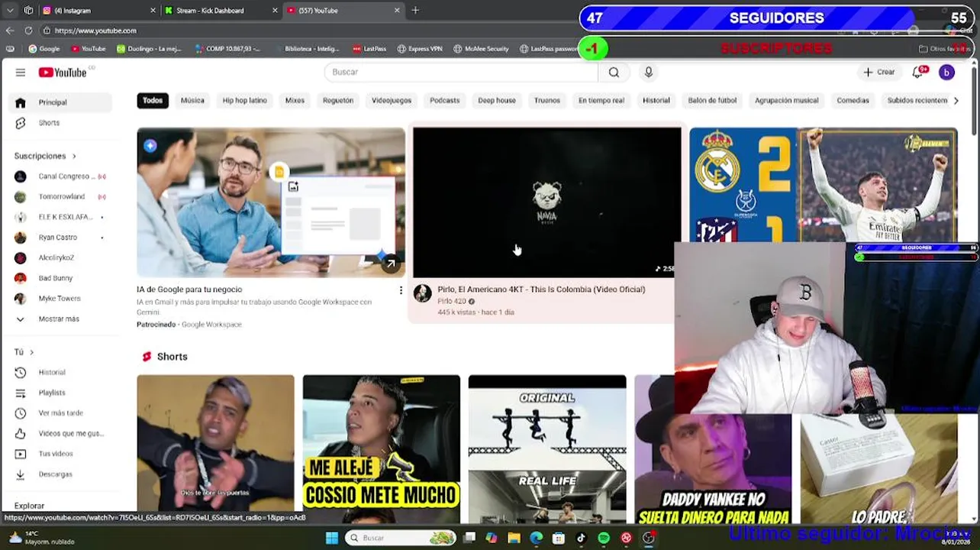Open Shorts from the sidebar

[61, 123]
